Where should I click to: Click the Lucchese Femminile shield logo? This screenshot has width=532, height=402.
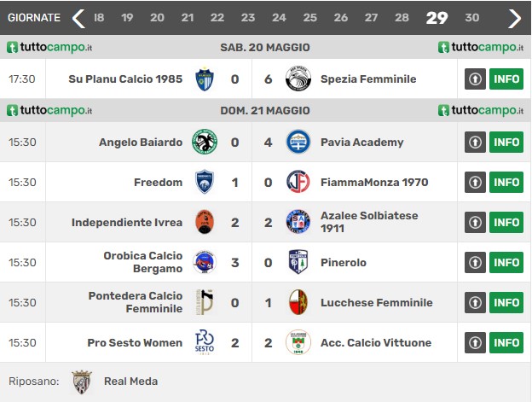(298, 302)
